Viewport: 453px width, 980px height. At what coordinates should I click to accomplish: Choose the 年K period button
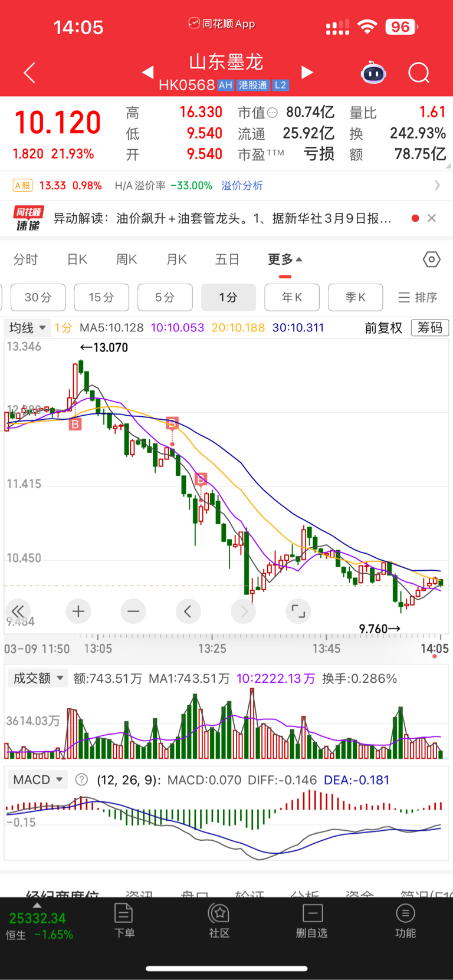point(292,297)
